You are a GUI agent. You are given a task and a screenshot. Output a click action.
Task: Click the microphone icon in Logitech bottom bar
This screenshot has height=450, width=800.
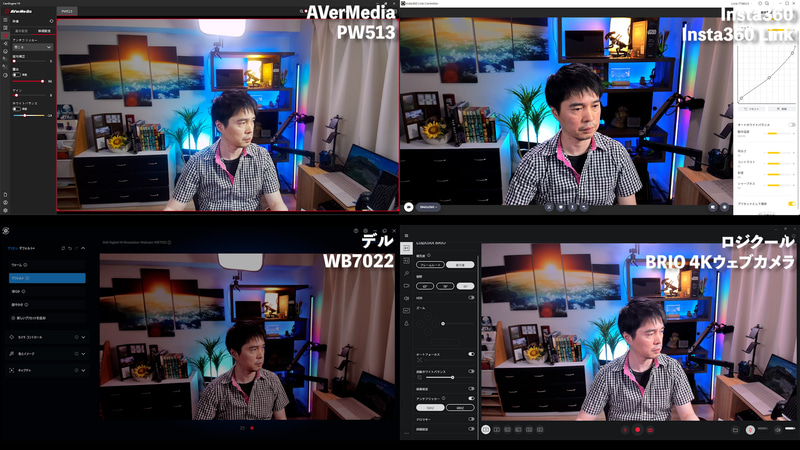(x=750, y=430)
